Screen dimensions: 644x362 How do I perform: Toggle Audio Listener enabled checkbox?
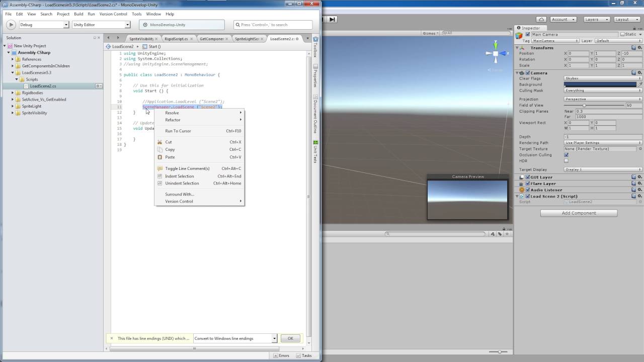point(528,190)
